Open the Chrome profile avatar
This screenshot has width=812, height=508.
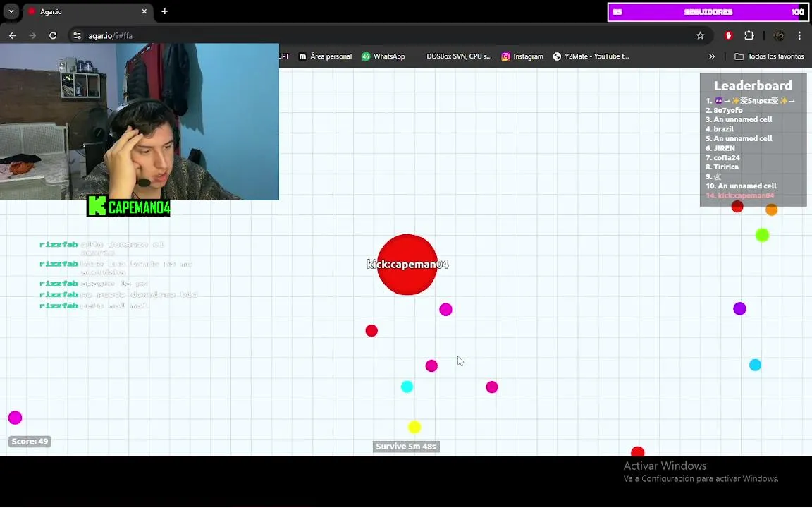pyautogui.click(x=778, y=36)
